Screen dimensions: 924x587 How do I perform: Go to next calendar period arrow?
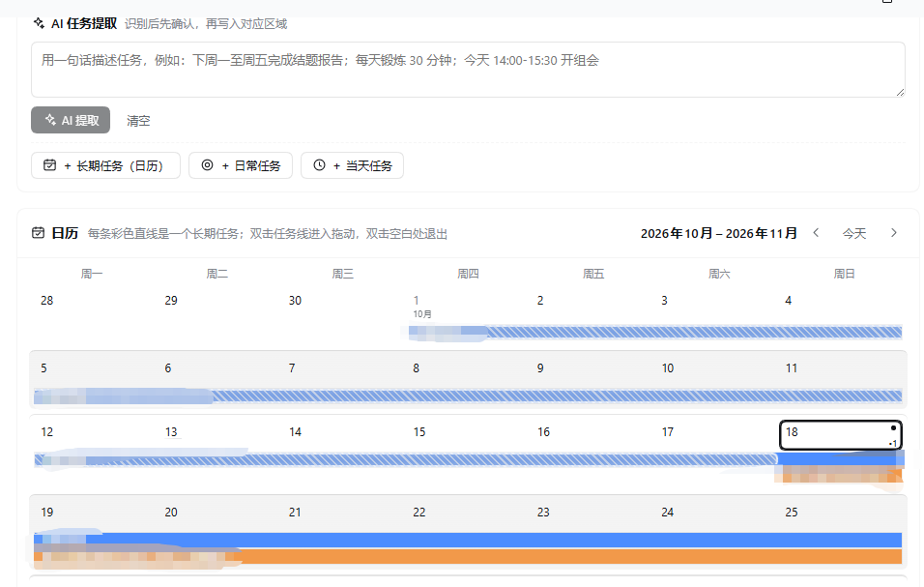point(894,233)
